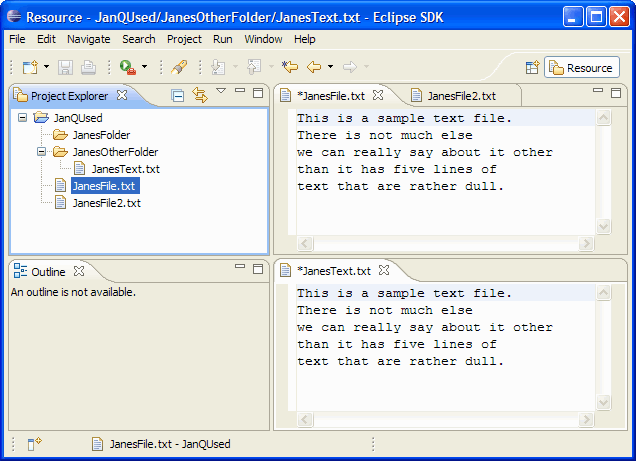The height and width of the screenshot is (461, 636).
Task: Collapse the JanesOtherFolder tree node
Action: 41,152
